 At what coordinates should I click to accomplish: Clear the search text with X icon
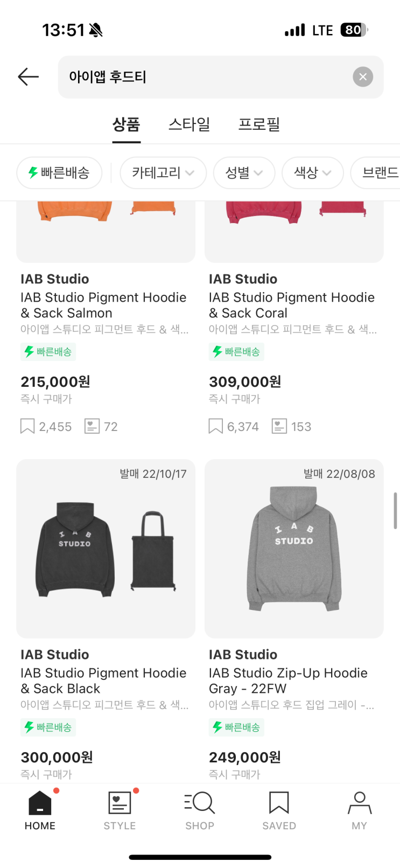tap(362, 77)
